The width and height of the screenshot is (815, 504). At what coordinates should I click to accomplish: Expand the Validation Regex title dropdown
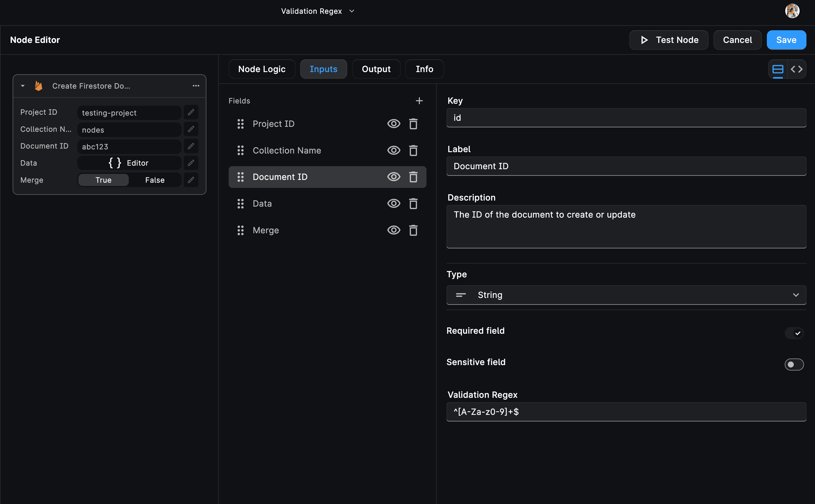pyautogui.click(x=352, y=11)
